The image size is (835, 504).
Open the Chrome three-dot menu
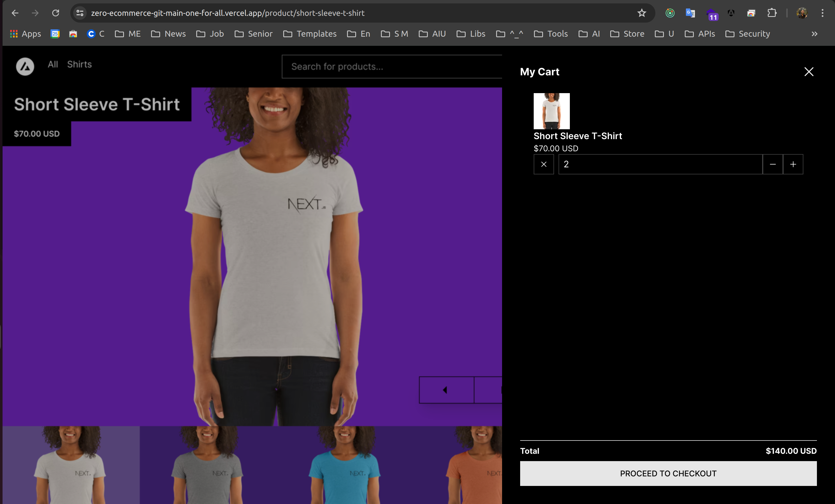pyautogui.click(x=822, y=13)
